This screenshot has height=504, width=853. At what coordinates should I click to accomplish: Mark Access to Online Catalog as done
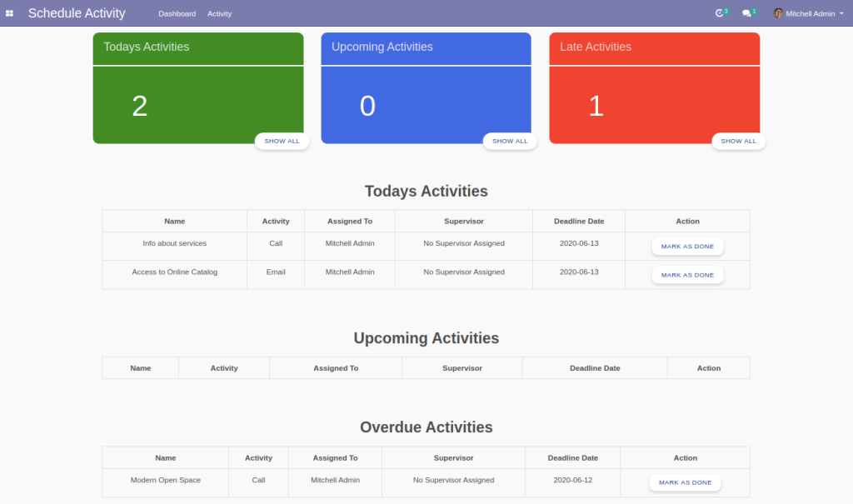coord(687,274)
